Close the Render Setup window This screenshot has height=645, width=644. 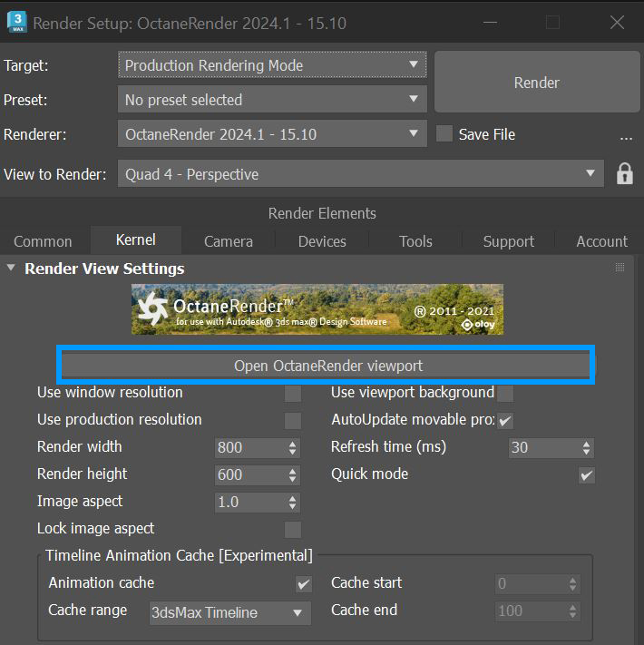617,23
